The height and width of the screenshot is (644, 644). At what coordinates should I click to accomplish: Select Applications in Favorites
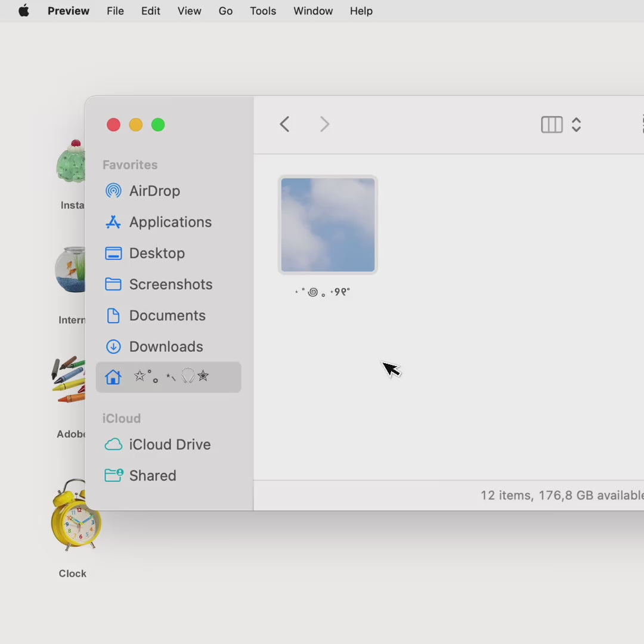tap(168, 222)
